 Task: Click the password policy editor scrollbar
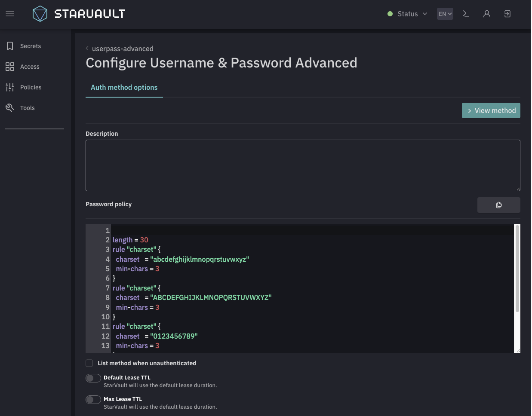pyautogui.click(x=517, y=269)
